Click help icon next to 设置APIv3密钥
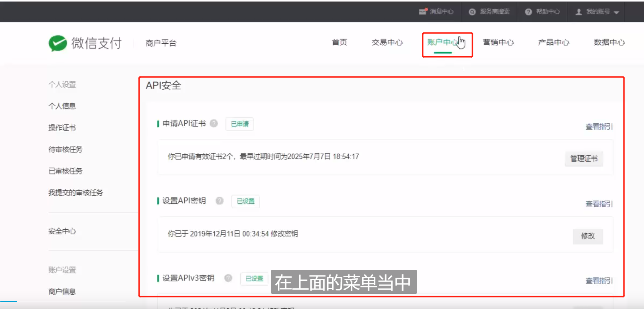Viewport: 644px width, 309px height. (x=228, y=278)
